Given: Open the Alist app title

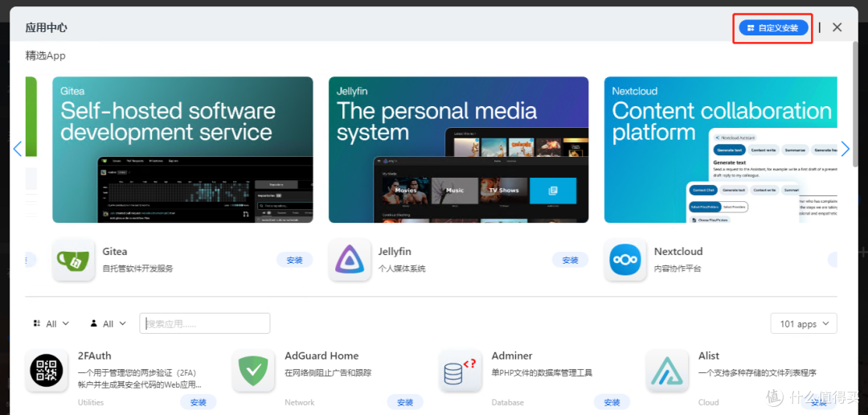Looking at the screenshot, I should [709, 355].
